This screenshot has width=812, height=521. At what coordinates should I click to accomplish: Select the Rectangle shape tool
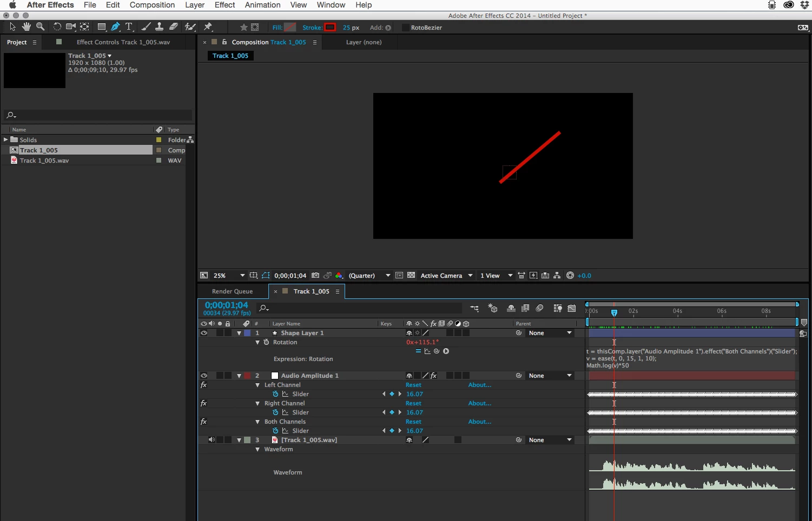point(101,26)
